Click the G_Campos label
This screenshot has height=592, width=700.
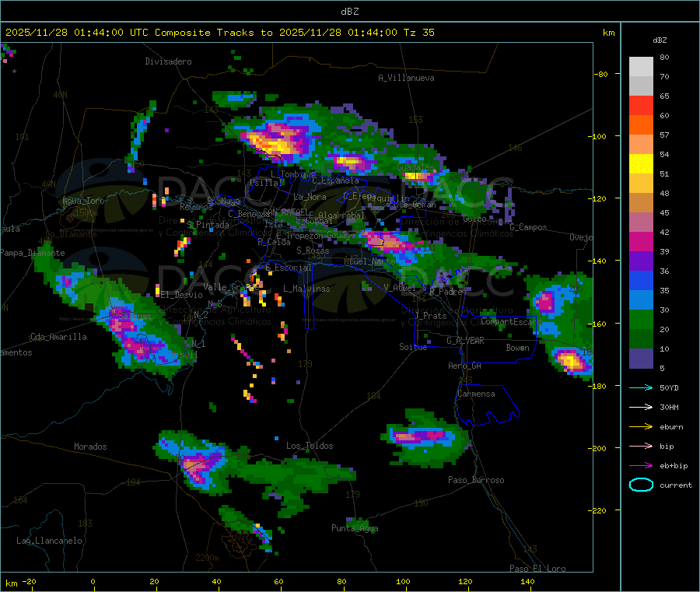pyautogui.click(x=528, y=227)
